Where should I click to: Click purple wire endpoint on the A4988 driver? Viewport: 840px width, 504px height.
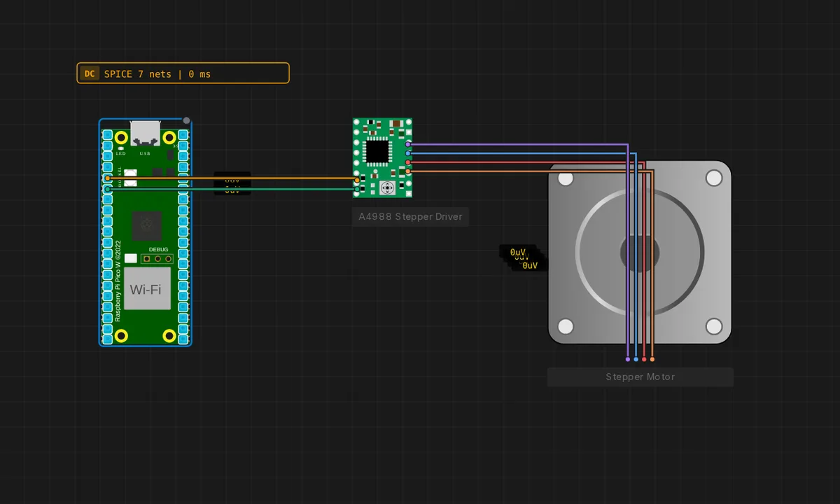408,144
